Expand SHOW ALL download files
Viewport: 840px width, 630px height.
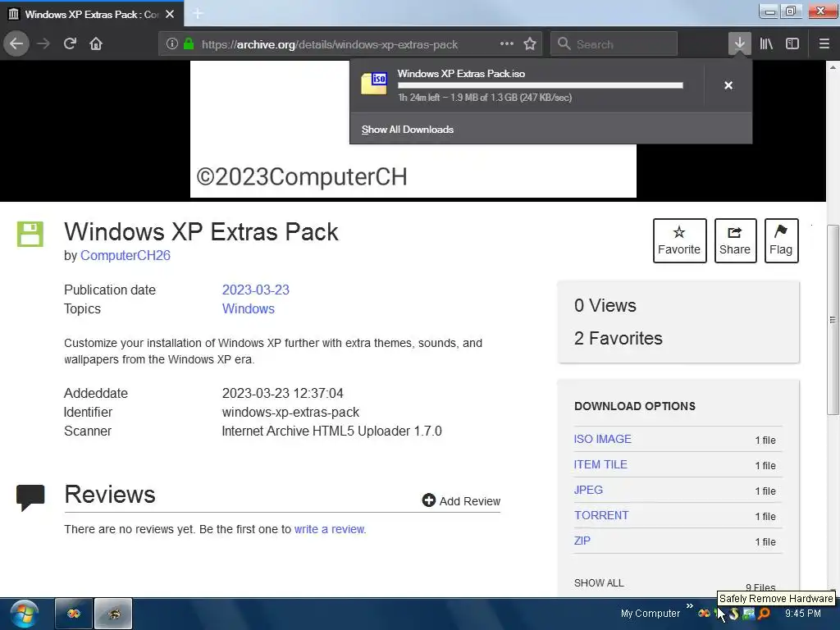click(x=599, y=583)
